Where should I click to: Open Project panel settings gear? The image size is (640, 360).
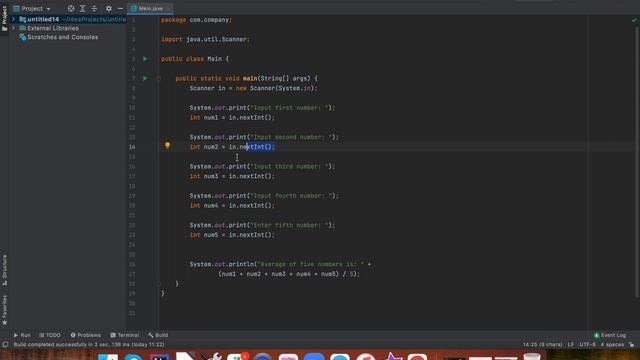tap(109, 9)
